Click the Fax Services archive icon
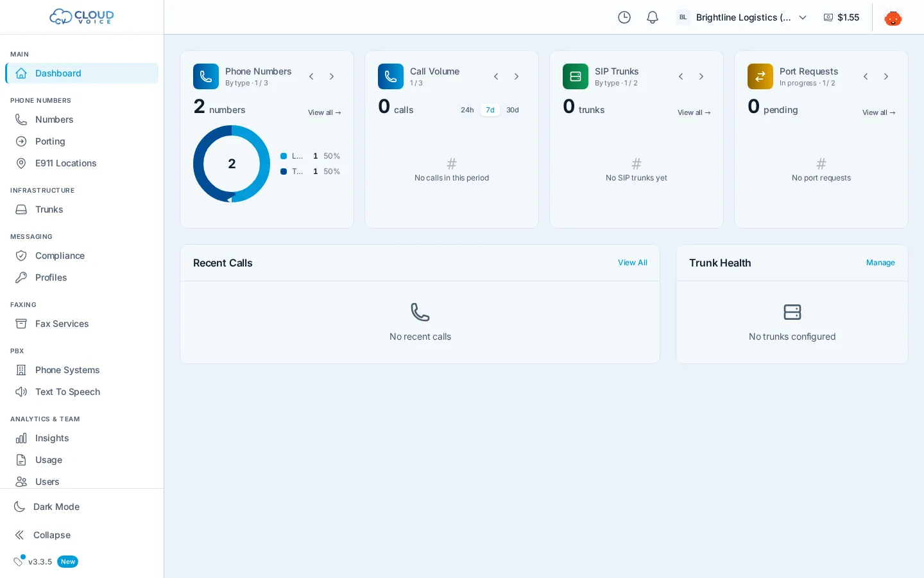 (21, 324)
